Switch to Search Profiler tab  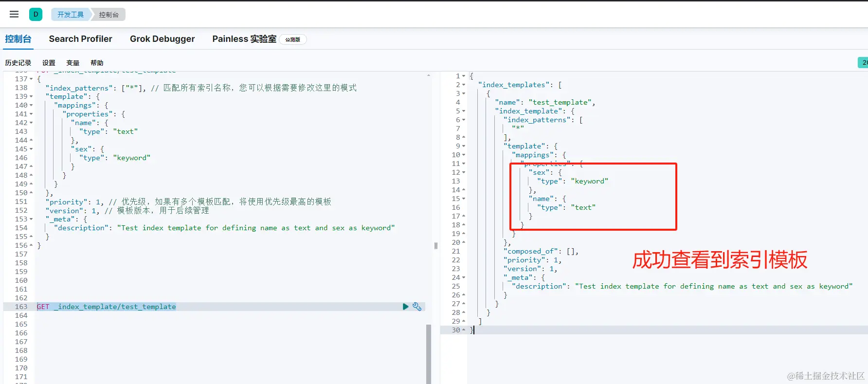(x=80, y=39)
